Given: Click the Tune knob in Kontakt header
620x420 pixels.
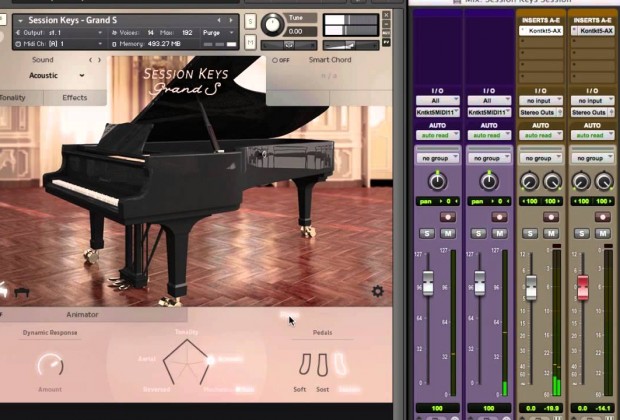Looking at the screenshot, I should (272, 25).
